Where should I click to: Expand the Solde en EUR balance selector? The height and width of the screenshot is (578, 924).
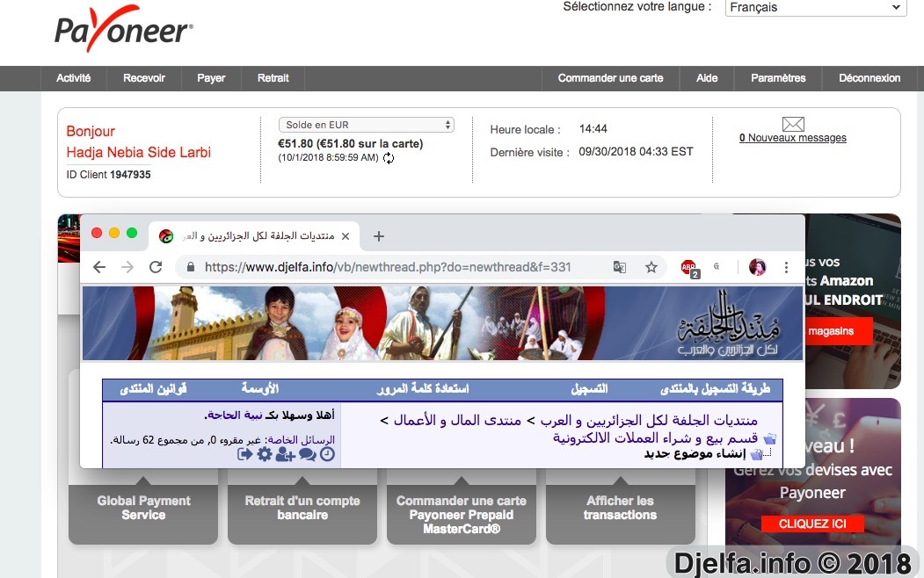click(366, 125)
